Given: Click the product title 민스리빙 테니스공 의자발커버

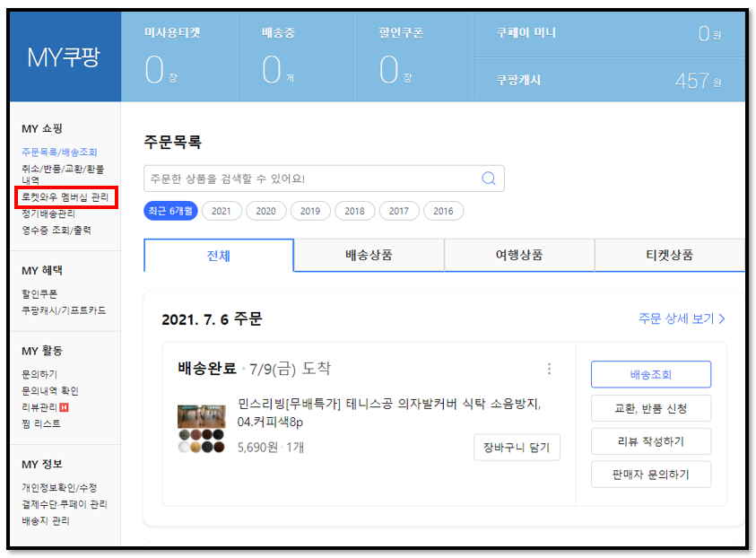Looking at the screenshot, I should (389, 413).
